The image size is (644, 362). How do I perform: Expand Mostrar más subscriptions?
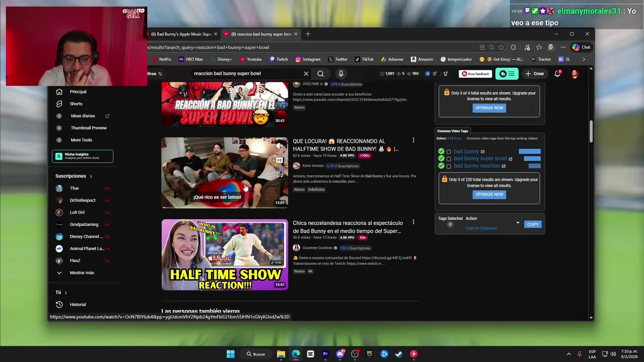83,273
